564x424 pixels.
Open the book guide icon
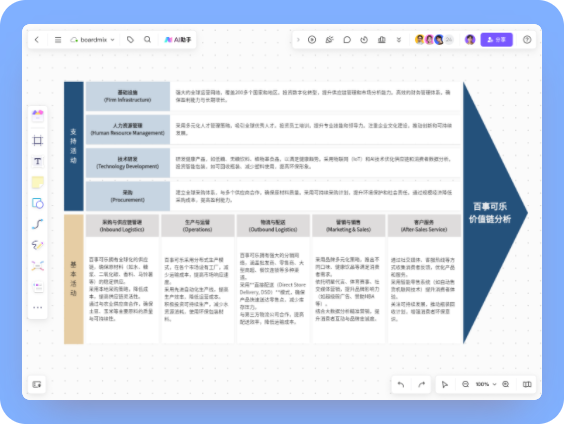[527, 384]
